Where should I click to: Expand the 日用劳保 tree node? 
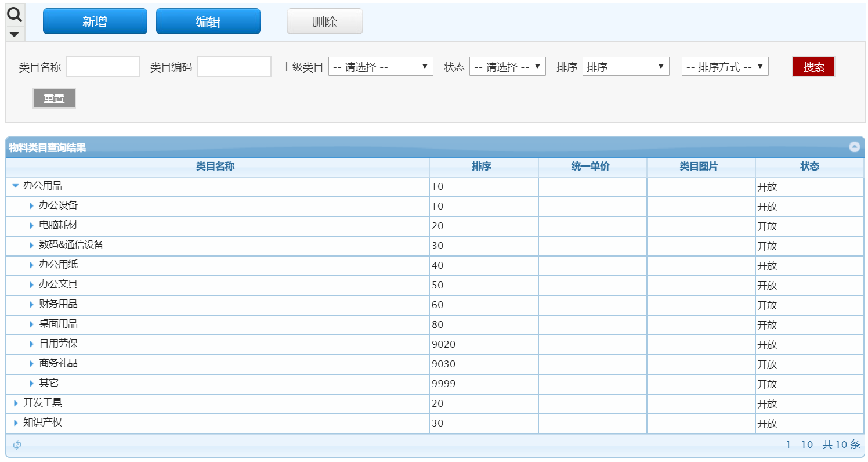coord(31,344)
